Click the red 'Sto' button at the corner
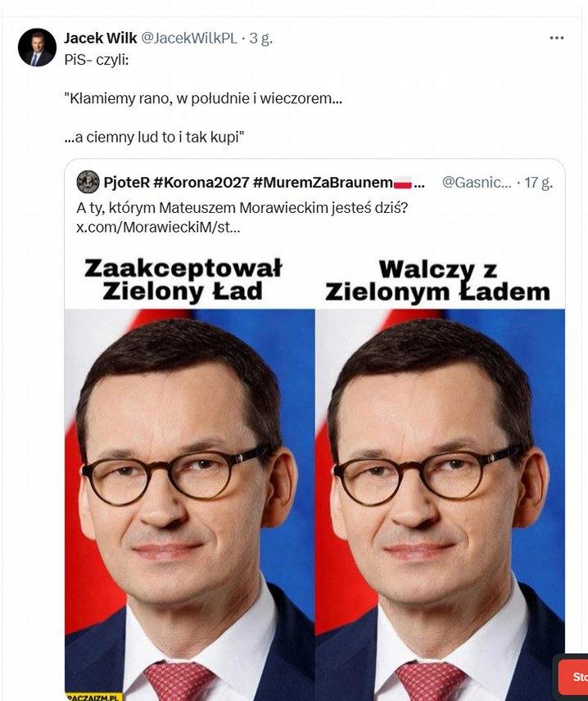The width and height of the screenshot is (588, 701). [x=574, y=676]
